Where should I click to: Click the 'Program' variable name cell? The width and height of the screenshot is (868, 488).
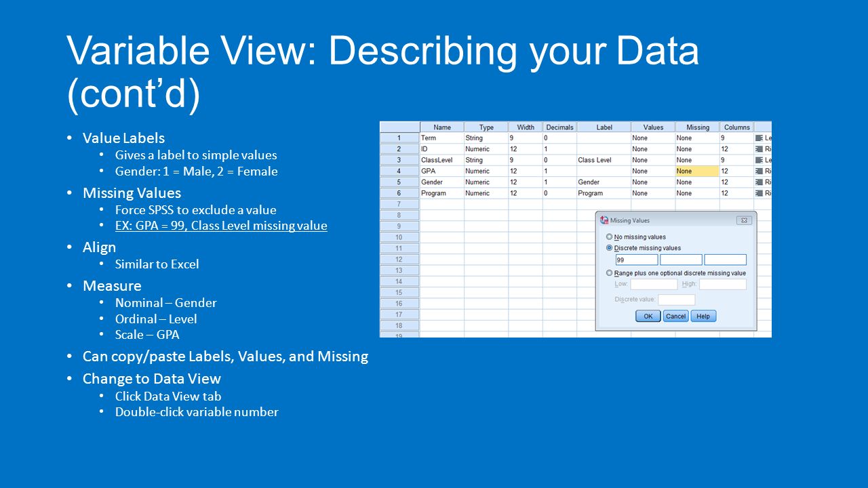tap(442, 193)
